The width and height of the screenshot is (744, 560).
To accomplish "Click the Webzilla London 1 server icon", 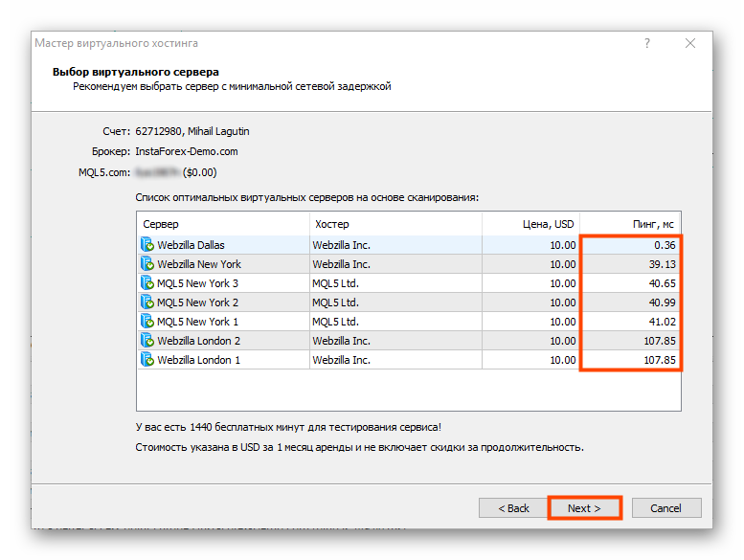I will click(x=147, y=360).
